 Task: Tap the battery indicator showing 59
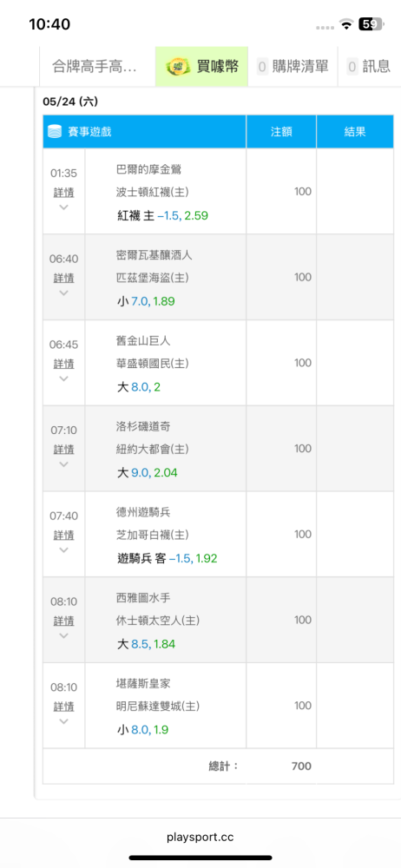tap(371, 23)
